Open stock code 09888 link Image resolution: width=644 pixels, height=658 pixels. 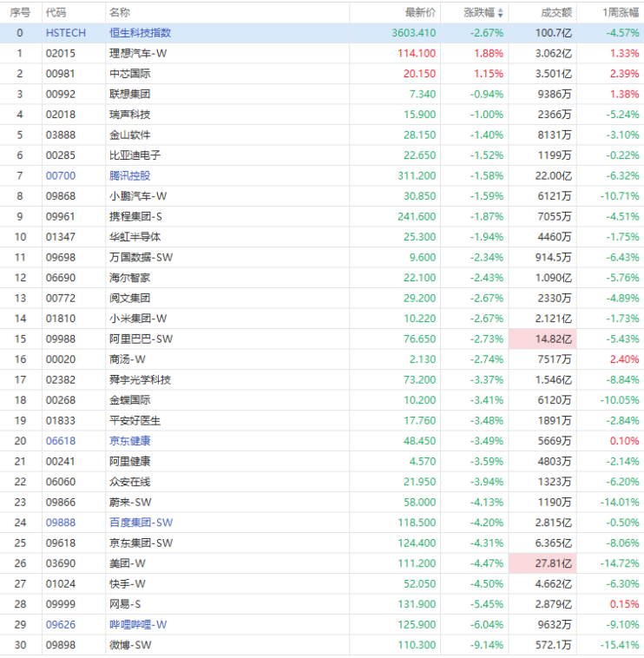[x=61, y=523]
